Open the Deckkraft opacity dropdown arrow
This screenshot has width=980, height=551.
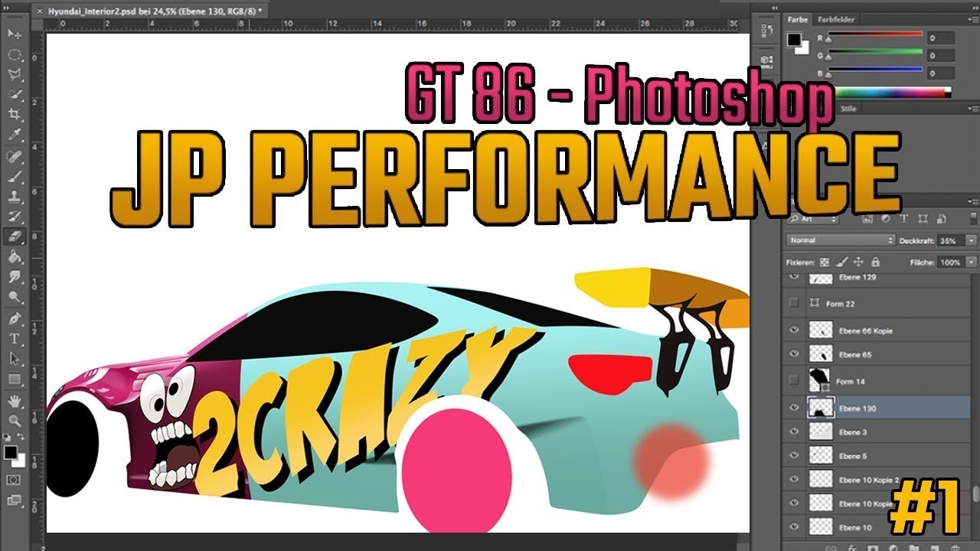point(971,240)
